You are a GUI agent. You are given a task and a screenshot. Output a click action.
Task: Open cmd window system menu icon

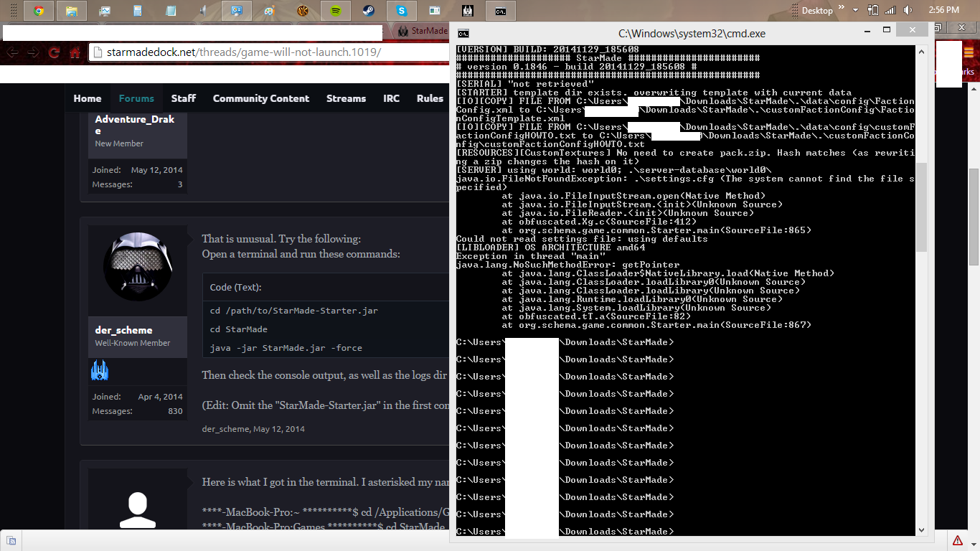464,33
